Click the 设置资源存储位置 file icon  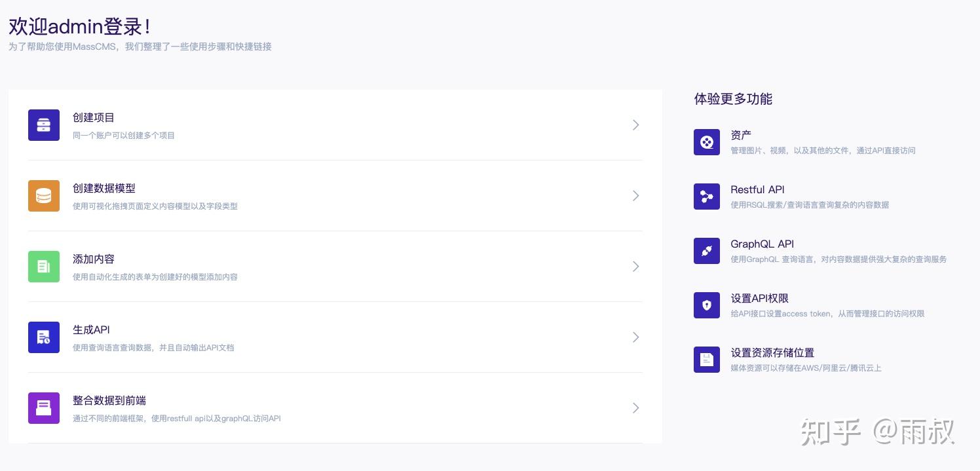coord(706,360)
